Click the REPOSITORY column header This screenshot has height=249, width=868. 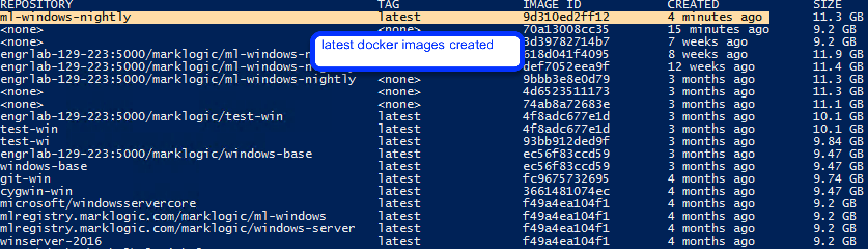[36, 5]
